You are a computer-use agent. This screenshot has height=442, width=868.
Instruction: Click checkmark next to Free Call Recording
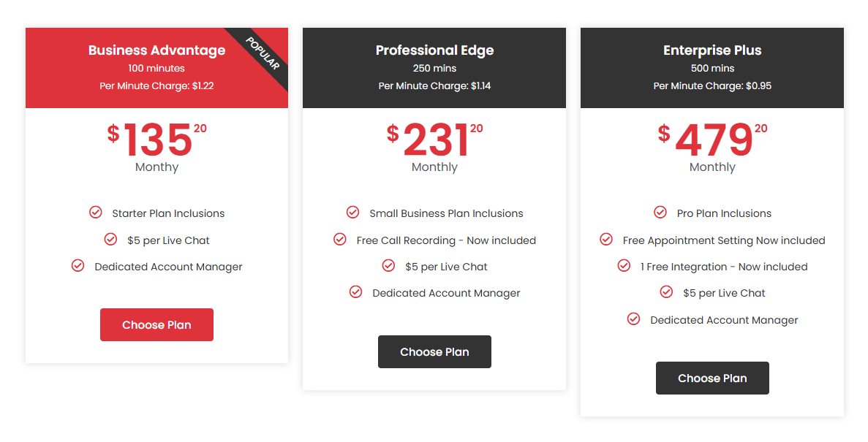click(340, 240)
